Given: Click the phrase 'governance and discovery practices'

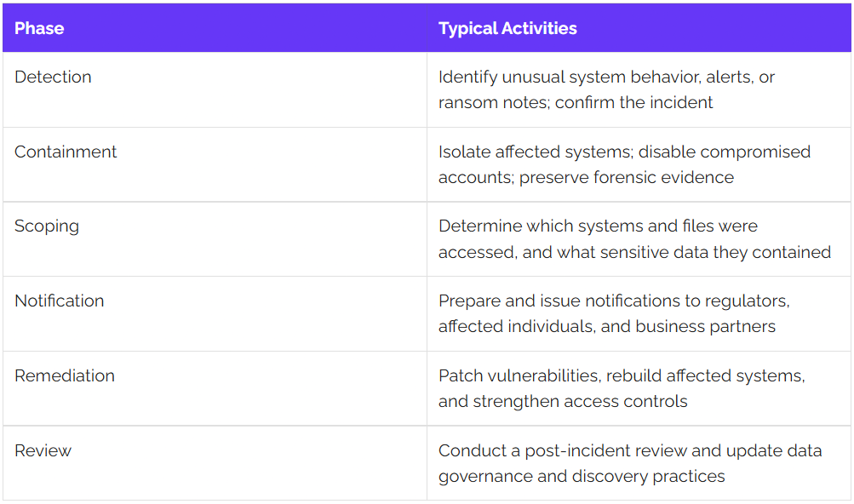Looking at the screenshot, I should click(x=582, y=476).
